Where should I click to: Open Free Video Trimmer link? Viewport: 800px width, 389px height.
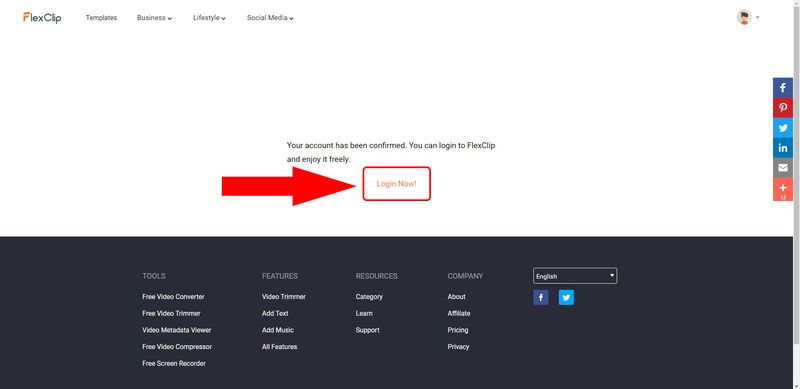pos(171,313)
